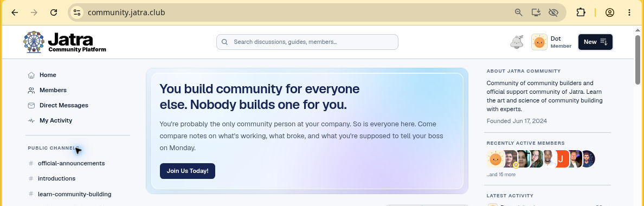This screenshot has width=644, height=206.
Task: Open the snoozed notifications bell
Action: coord(517,42)
